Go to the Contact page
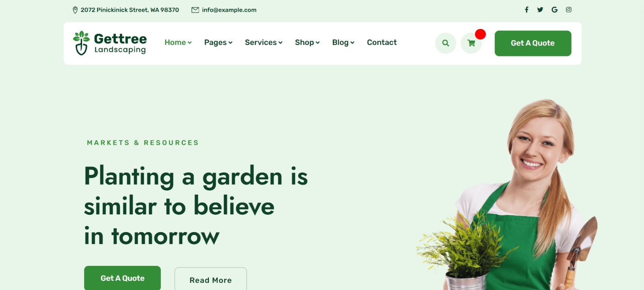Screen dimensions: 644x290 382,42
